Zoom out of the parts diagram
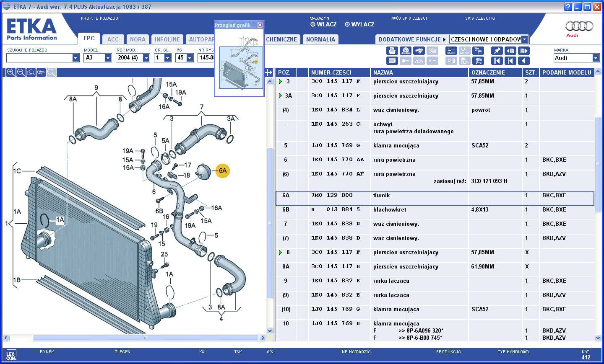 tap(21, 72)
